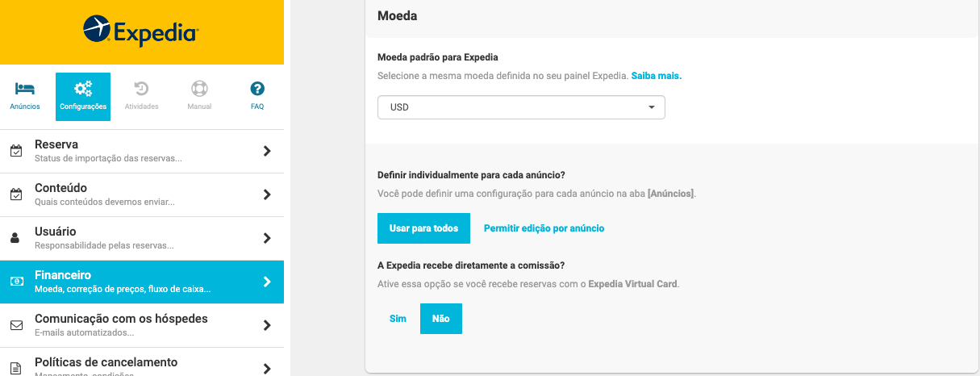Open the Manual lifebuoy icon
The height and width of the screenshot is (376, 980).
(x=199, y=88)
